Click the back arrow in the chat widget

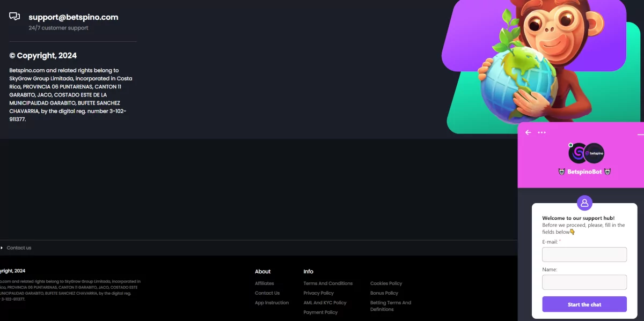tap(528, 132)
